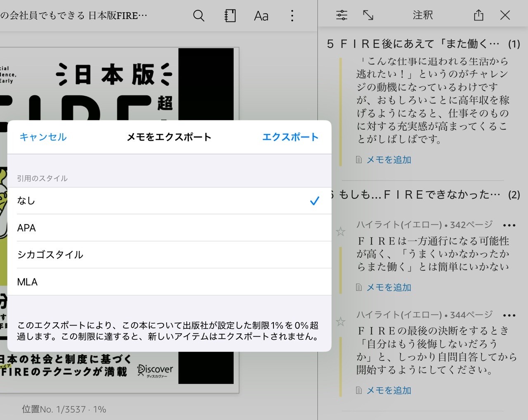Open options menu for page 344 highlight

509,315
